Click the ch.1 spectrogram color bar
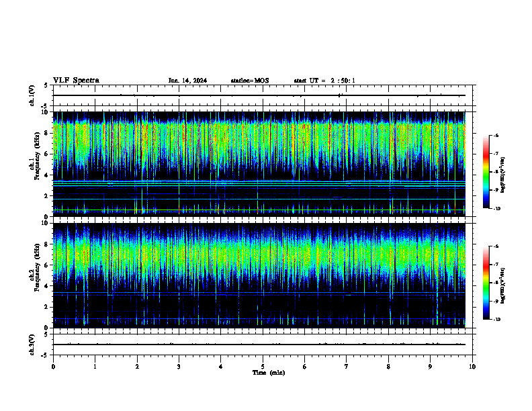 click(x=486, y=172)
